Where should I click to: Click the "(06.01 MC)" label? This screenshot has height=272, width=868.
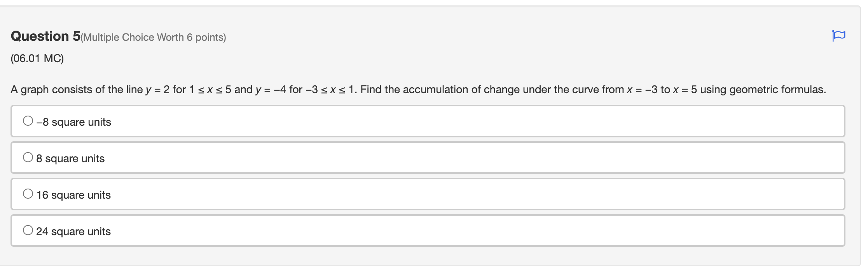(x=37, y=59)
